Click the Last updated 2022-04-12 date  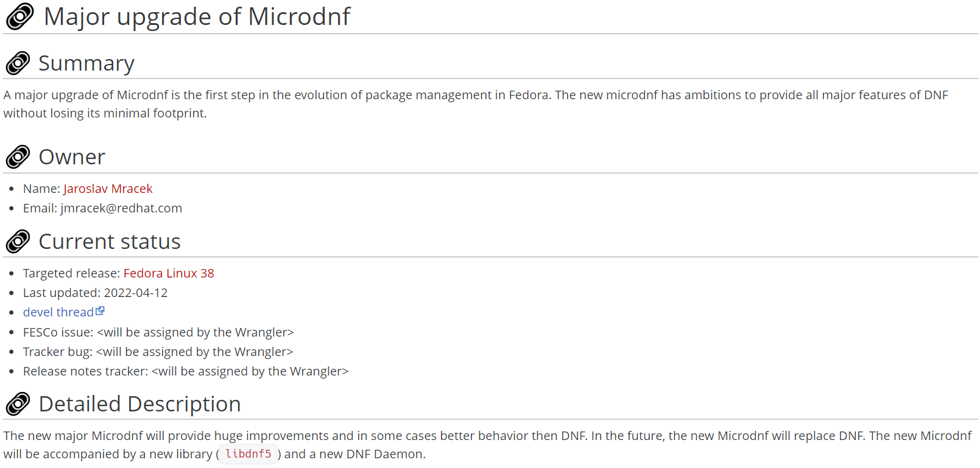[x=135, y=293]
